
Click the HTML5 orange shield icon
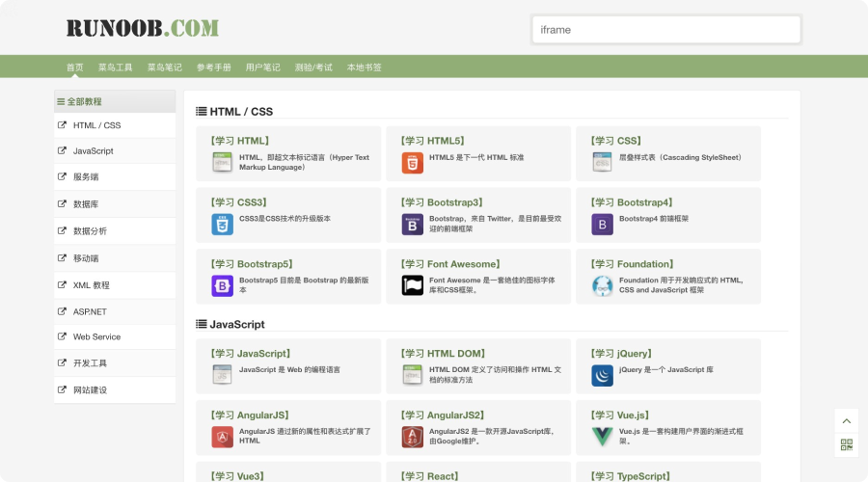(413, 163)
